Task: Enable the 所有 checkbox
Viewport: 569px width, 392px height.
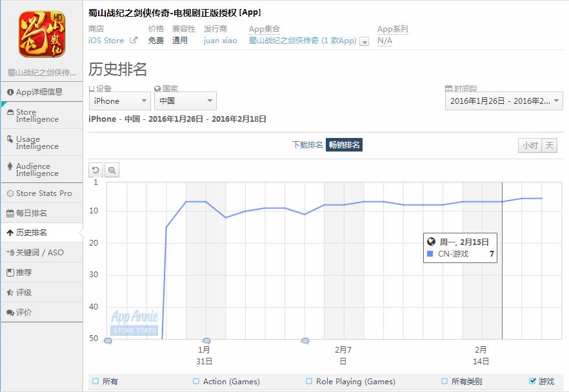Action: click(x=95, y=381)
